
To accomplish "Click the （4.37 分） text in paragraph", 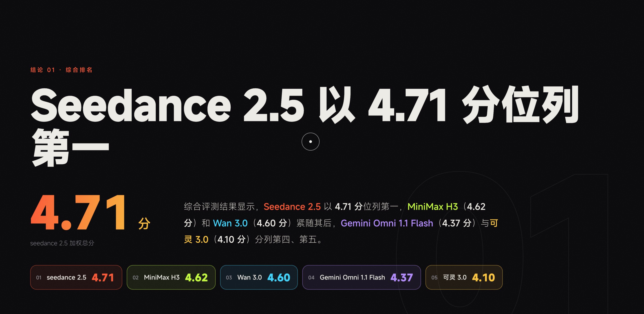I will 457,223.
